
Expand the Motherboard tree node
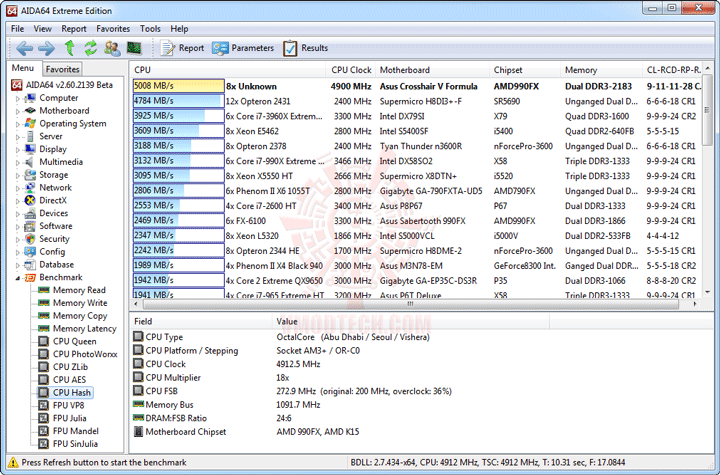18,111
